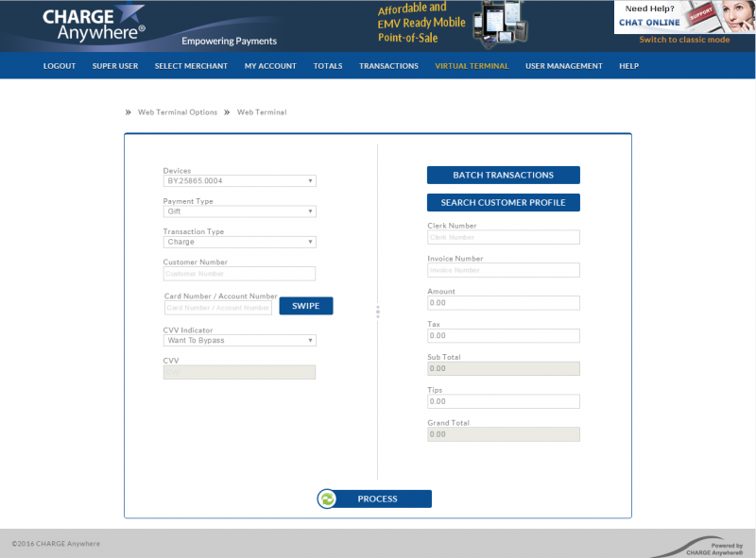
Task: Click inside the Customer Number input field
Action: tap(238, 272)
